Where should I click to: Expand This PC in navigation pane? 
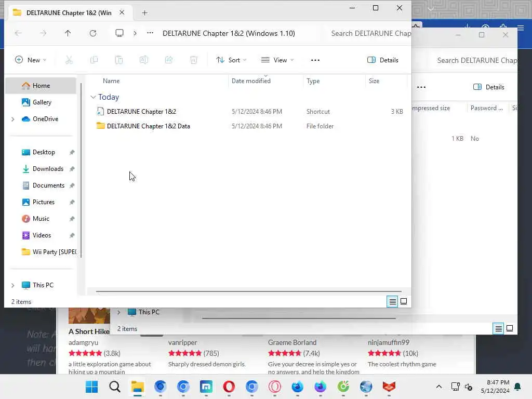(13, 285)
